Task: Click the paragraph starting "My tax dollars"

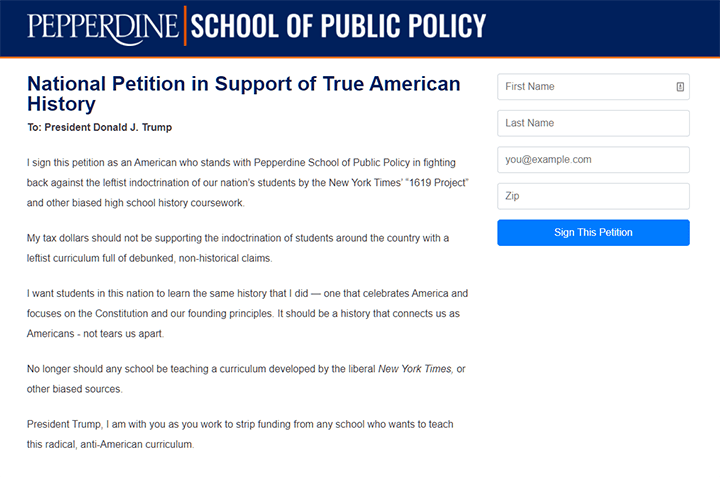Action: coord(238,248)
